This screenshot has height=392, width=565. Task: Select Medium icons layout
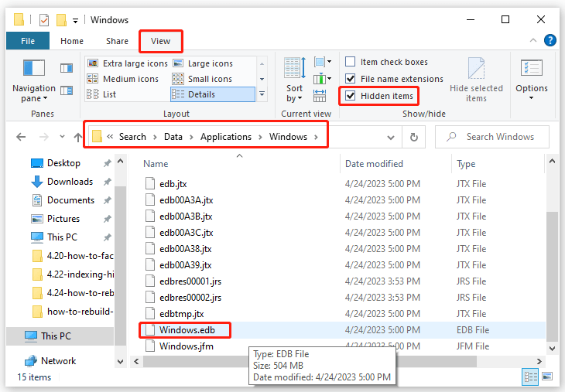[x=123, y=79]
